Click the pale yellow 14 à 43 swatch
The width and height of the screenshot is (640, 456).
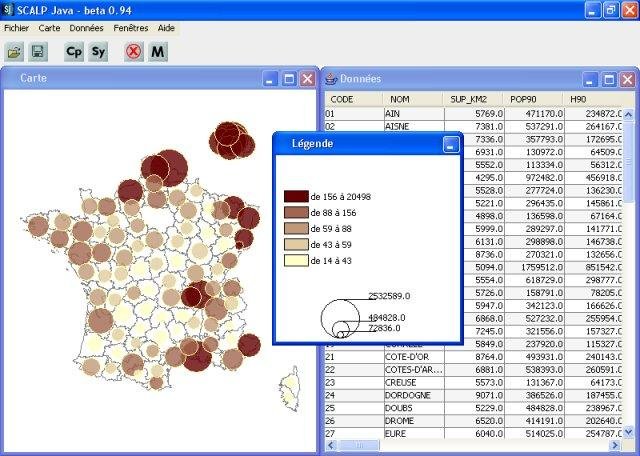click(296, 260)
